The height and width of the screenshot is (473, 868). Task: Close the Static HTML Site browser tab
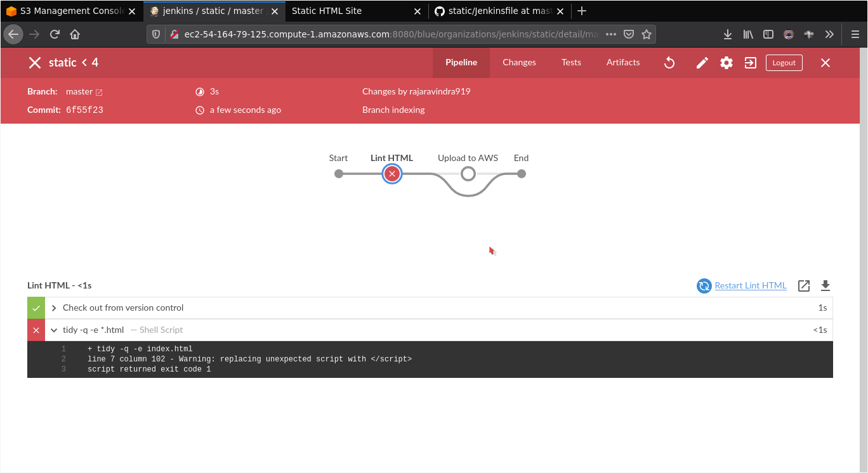click(417, 11)
